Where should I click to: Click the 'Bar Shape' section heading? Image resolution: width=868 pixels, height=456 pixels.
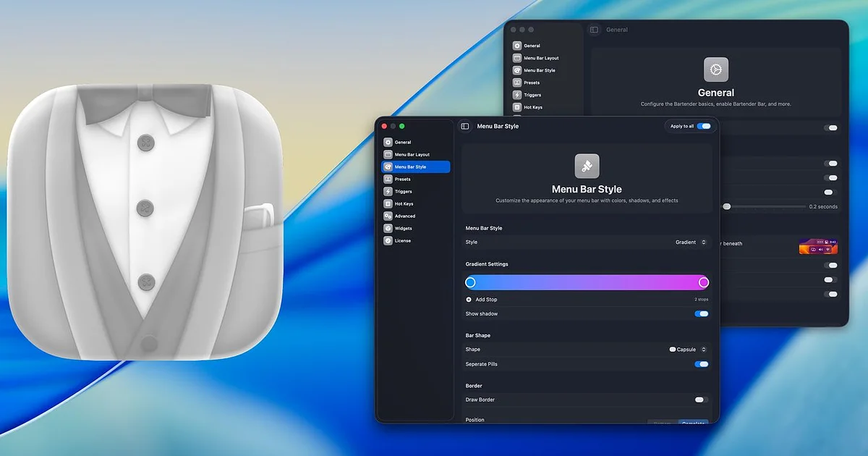coord(478,336)
